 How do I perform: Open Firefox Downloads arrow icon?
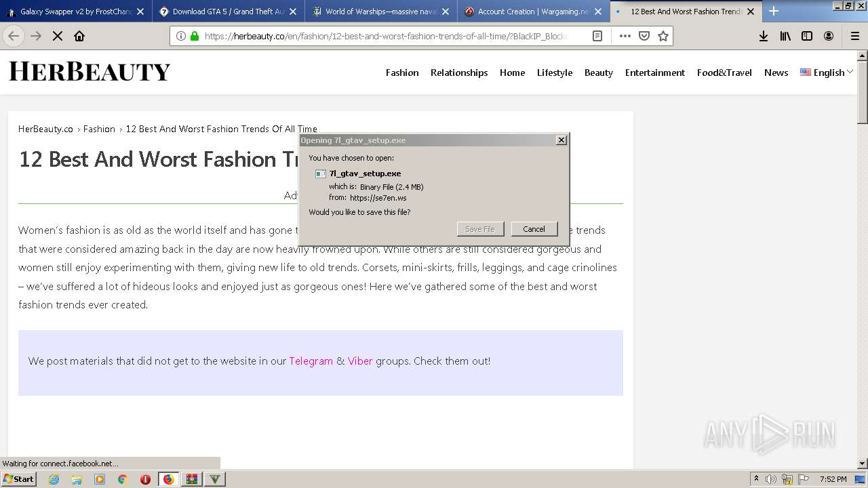tap(764, 36)
